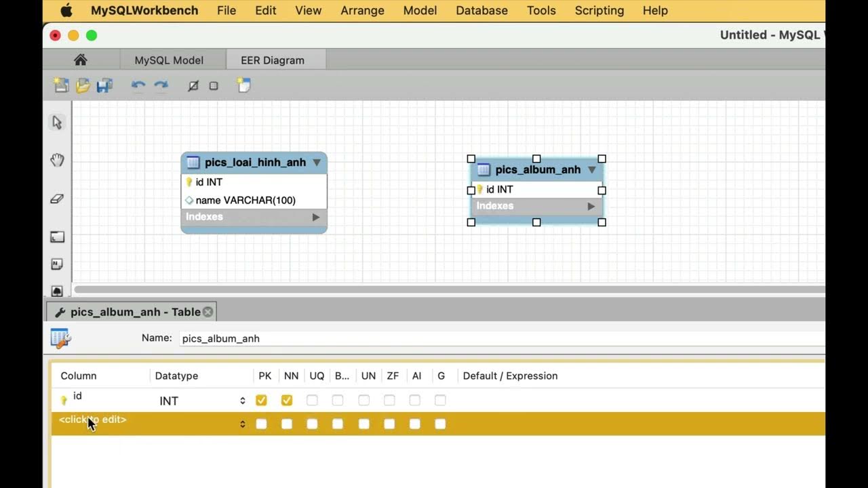
Task: Select the new layer tool
Action: click(57, 237)
